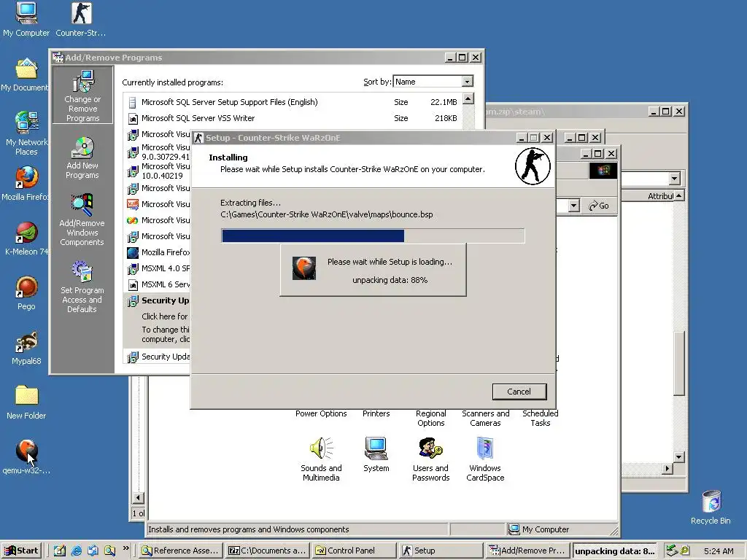Select the MSXML 4.0 SP program entry
Screen dimensions: 747x560
[158, 268]
